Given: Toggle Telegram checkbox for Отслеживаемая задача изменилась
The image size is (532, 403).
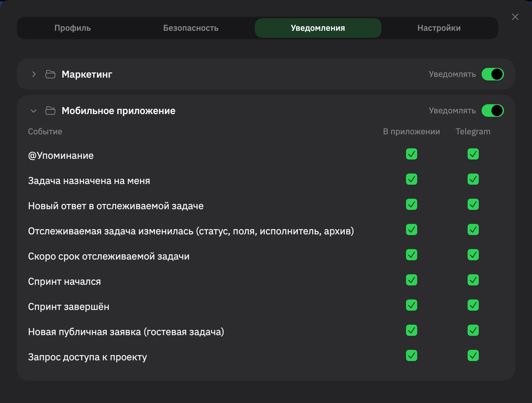Looking at the screenshot, I should [x=473, y=229].
